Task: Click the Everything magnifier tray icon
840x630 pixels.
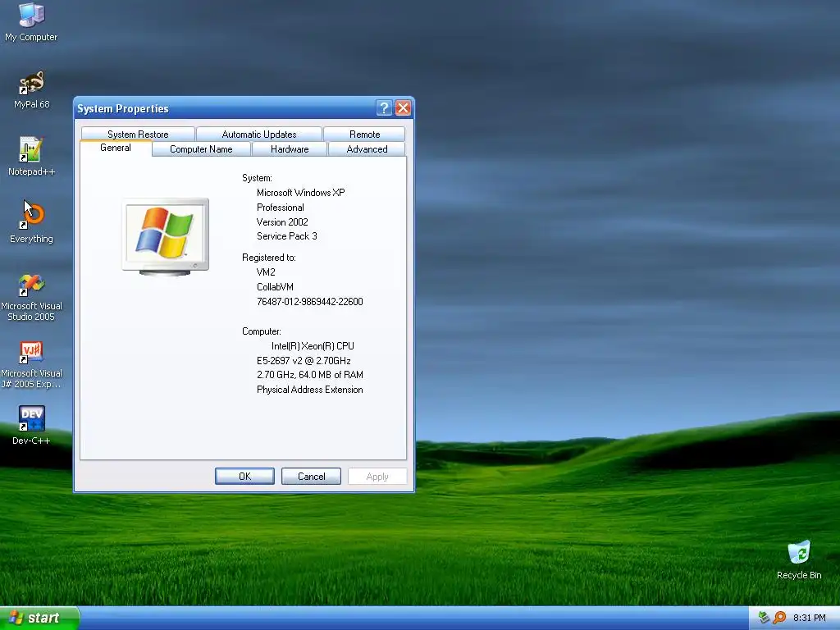Action: [x=779, y=618]
